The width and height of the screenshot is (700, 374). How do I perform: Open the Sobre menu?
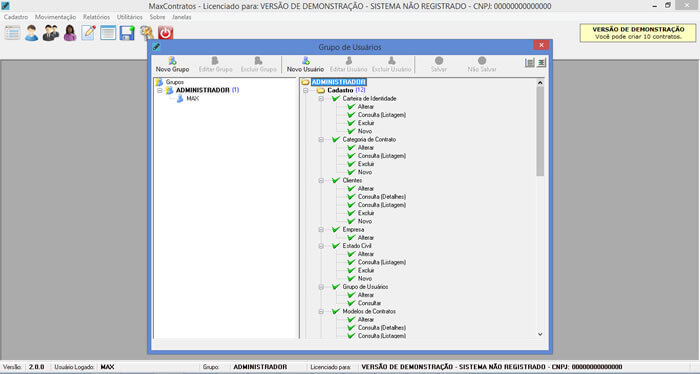click(x=157, y=17)
